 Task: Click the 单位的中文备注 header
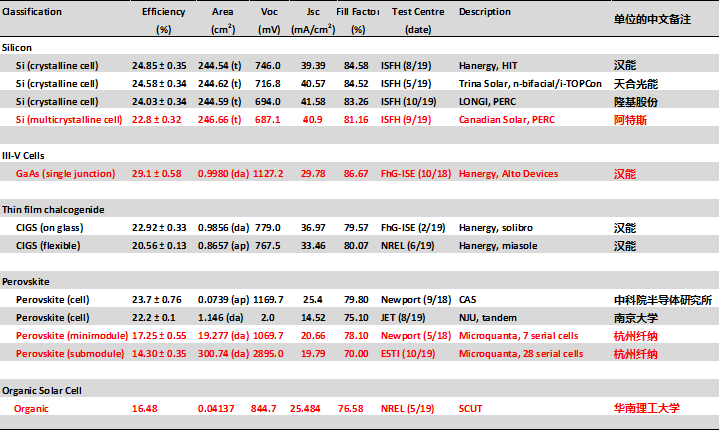tap(652, 19)
